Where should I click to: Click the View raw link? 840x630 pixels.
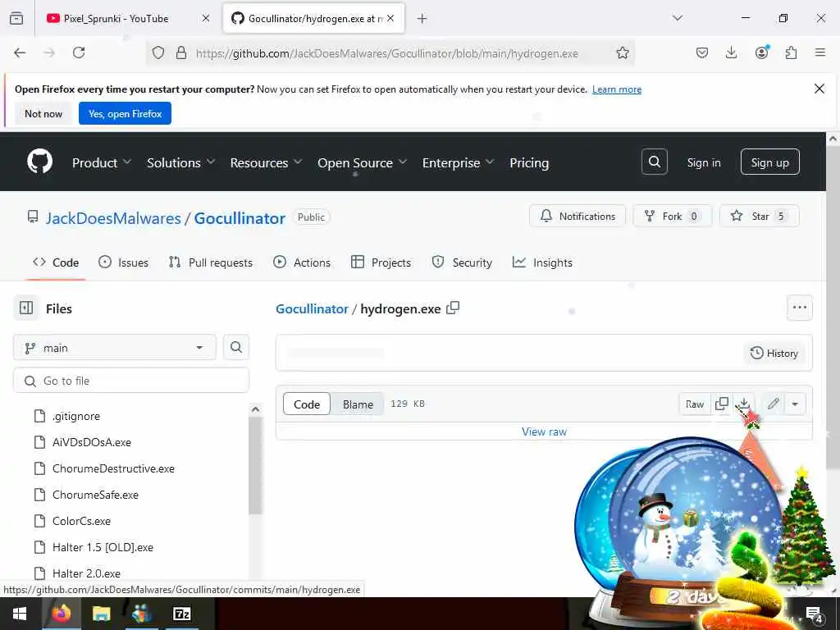545,431
